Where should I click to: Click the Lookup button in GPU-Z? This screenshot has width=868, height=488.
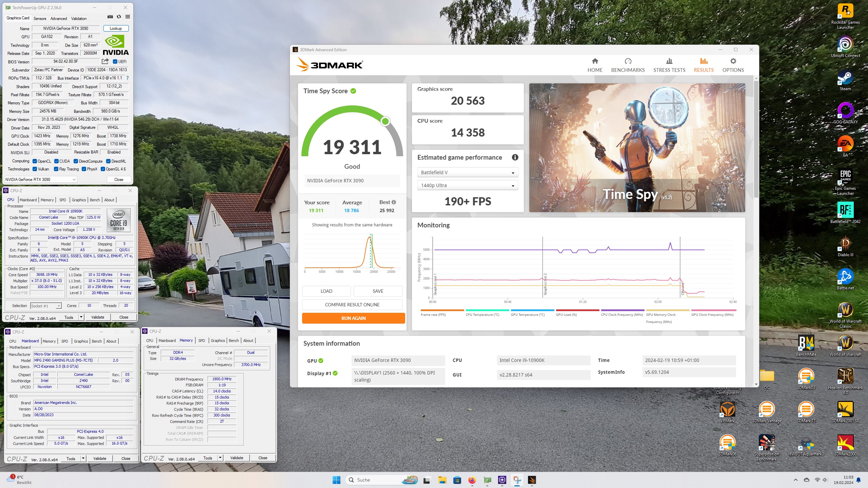116,28
